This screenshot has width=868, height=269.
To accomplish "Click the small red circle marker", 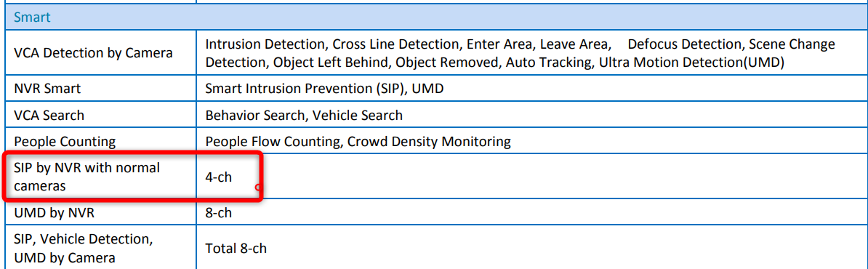I will pyautogui.click(x=258, y=187).
